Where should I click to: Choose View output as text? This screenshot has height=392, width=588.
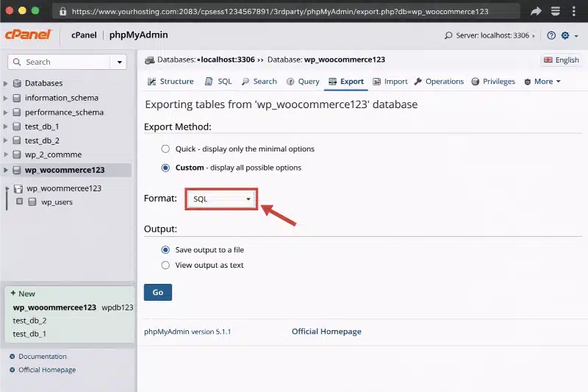coord(165,266)
